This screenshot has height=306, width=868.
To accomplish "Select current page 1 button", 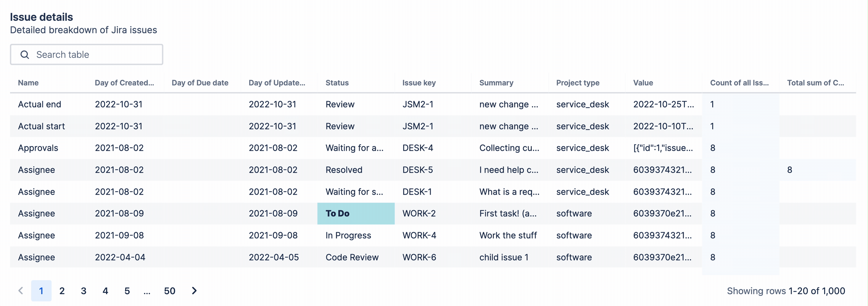I will pos(41,291).
